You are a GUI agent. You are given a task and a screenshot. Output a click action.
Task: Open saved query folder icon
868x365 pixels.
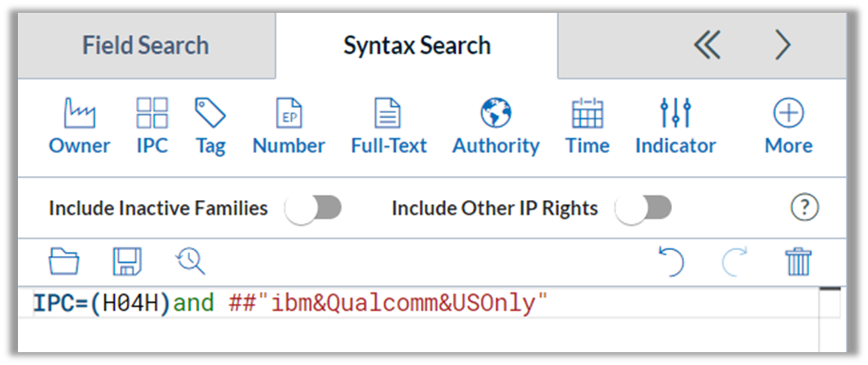point(64,261)
